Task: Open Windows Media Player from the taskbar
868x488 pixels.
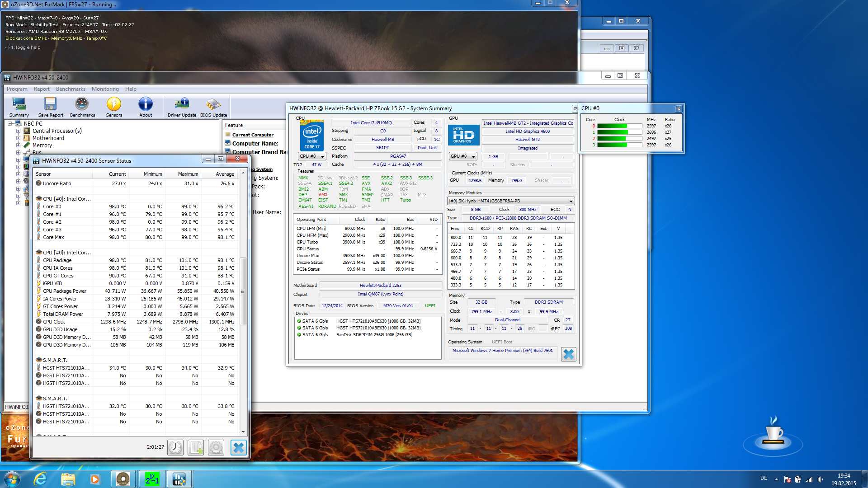Action: click(x=95, y=479)
